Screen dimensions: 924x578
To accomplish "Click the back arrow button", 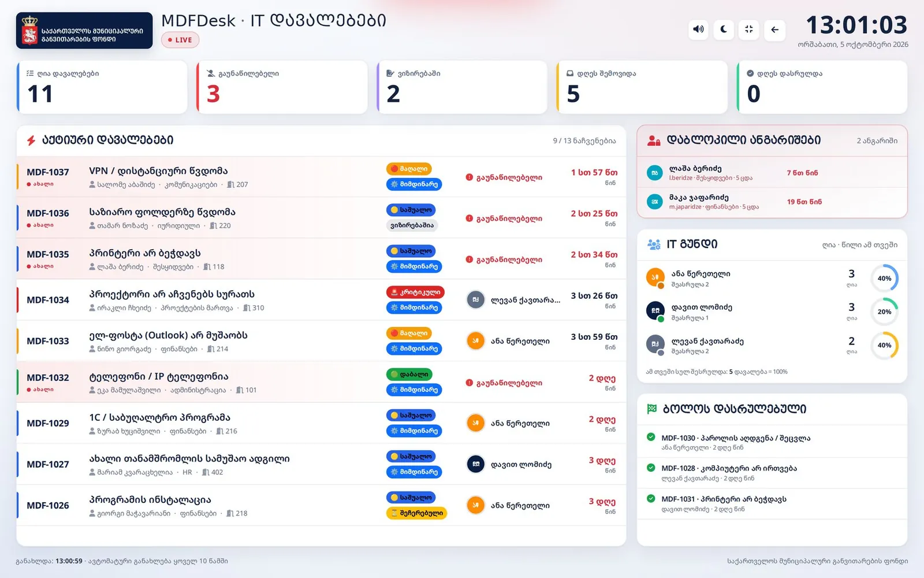I will (x=774, y=29).
